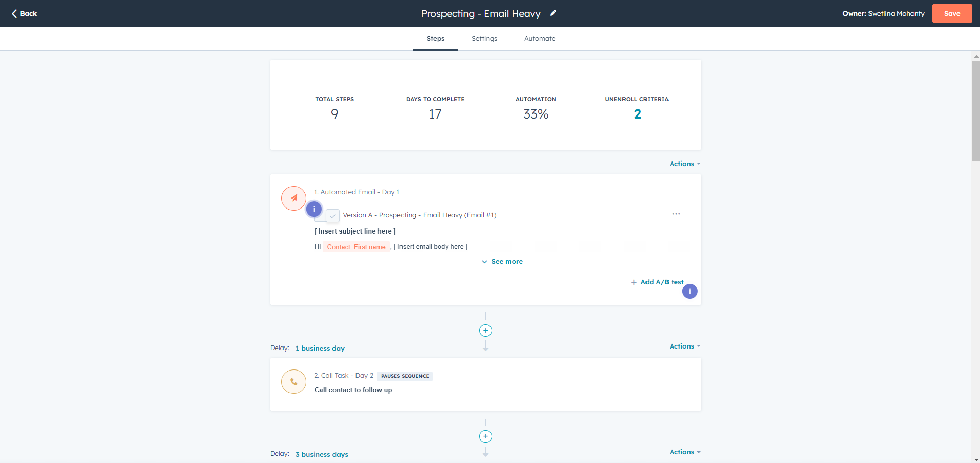Add step with plus icon after call task
Screen dimensions: 980x463
click(485, 436)
